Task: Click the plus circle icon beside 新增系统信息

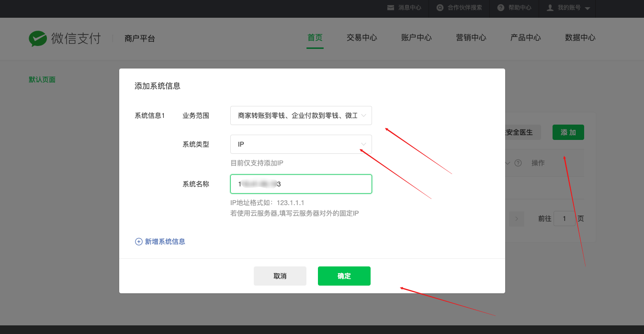Action: click(x=139, y=242)
